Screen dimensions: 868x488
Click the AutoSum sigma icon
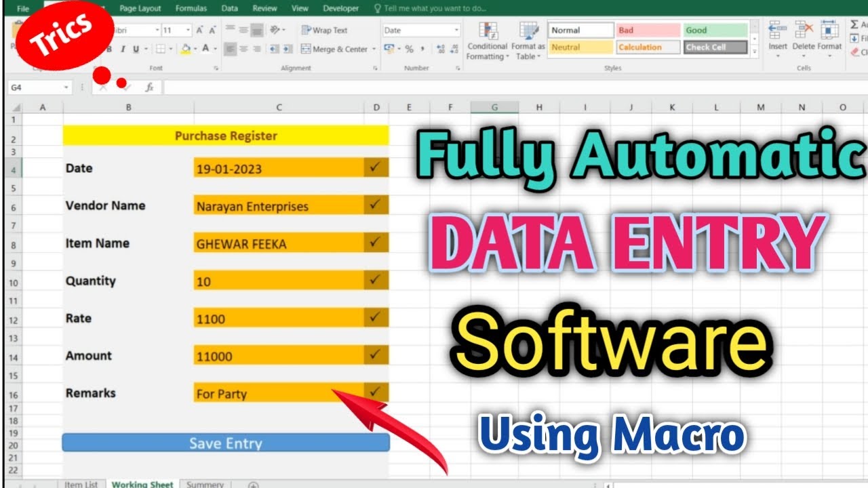coord(854,24)
